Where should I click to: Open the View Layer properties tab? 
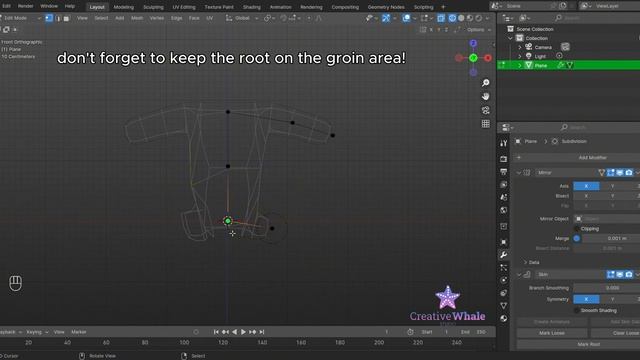(x=504, y=184)
